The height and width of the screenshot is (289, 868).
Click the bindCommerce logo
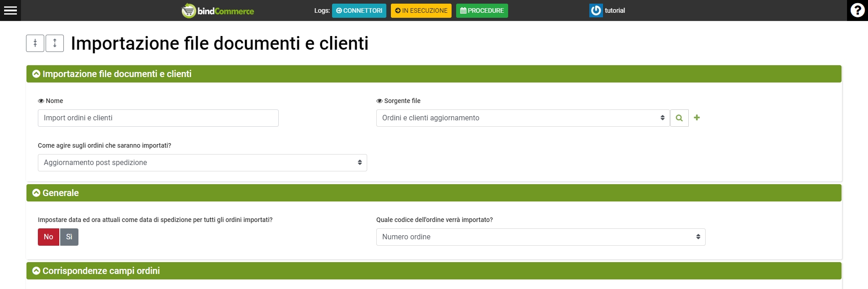(x=218, y=10)
